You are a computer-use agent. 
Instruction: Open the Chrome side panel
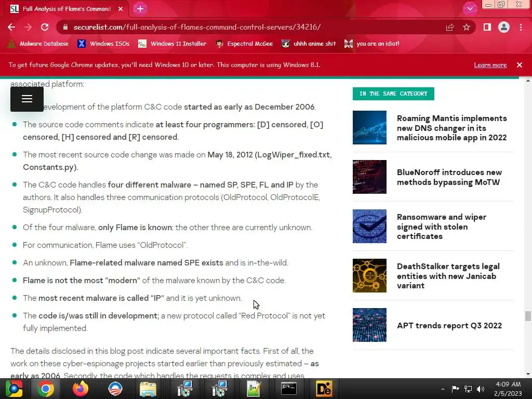click(487, 27)
